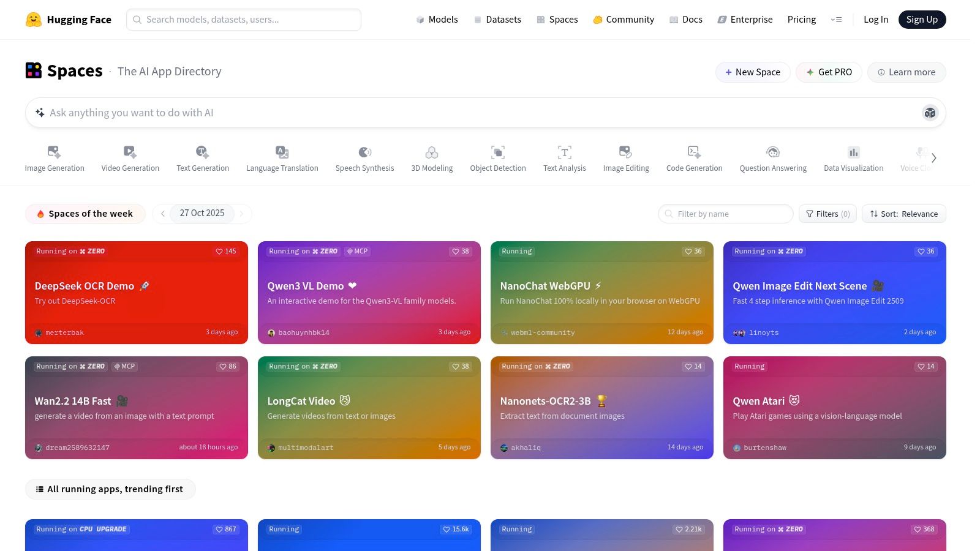Open Models in top navigation
The image size is (980, 551).
click(437, 20)
